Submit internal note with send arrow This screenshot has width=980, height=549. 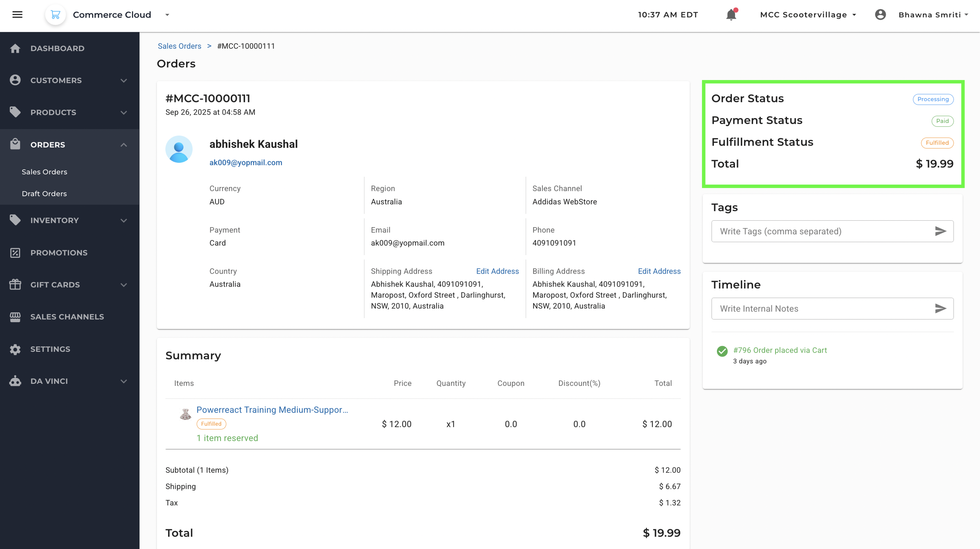click(940, 308)
